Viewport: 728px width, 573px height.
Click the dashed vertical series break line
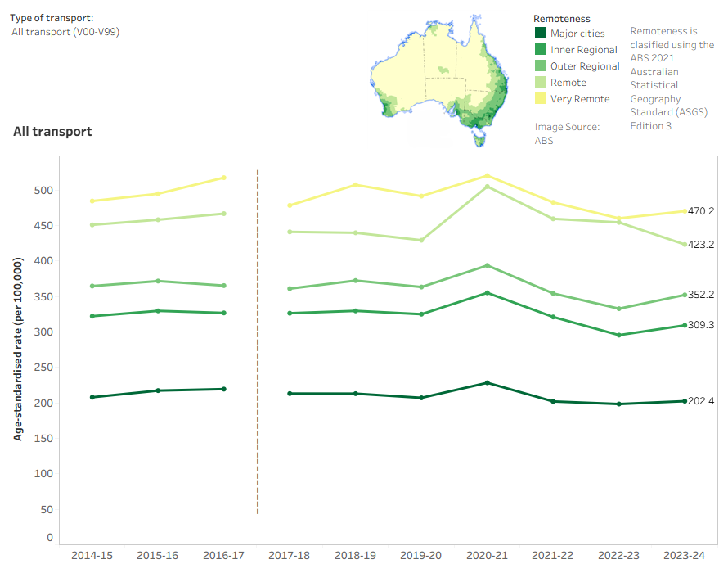coord(258,342)
